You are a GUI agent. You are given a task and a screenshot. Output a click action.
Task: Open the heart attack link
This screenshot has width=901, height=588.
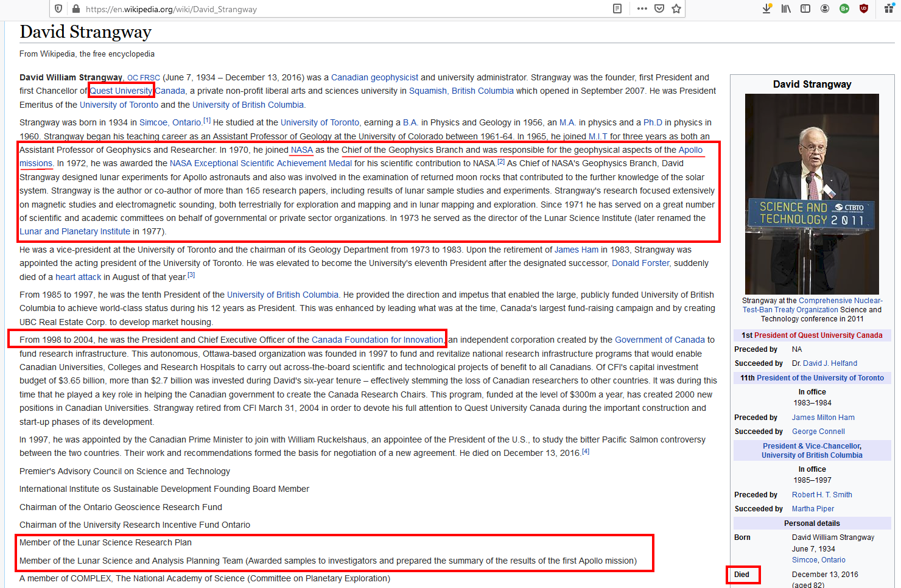click(79, 277)
